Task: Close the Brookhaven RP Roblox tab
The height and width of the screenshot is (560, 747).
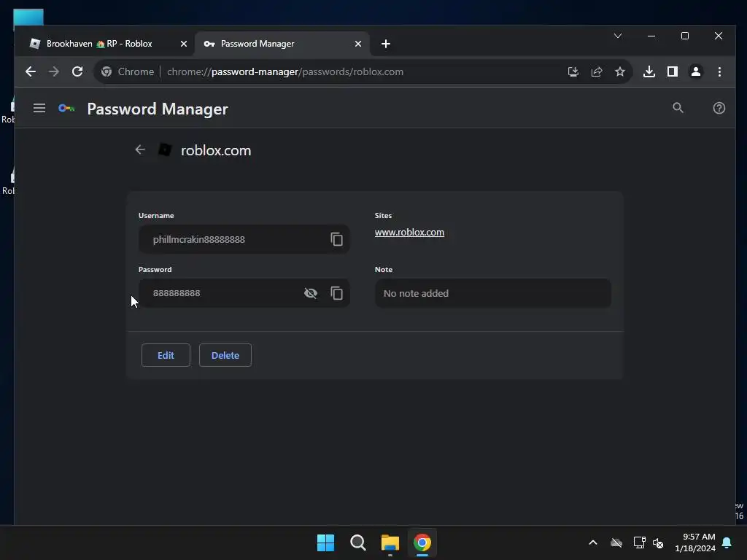Action: (183, 44)
